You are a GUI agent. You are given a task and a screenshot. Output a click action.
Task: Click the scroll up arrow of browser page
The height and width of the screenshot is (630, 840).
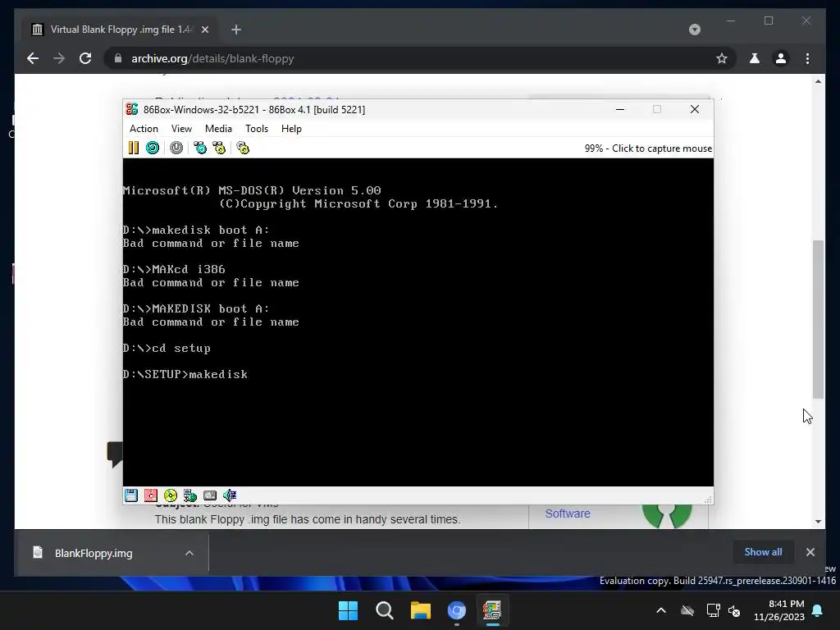point(818,81)
